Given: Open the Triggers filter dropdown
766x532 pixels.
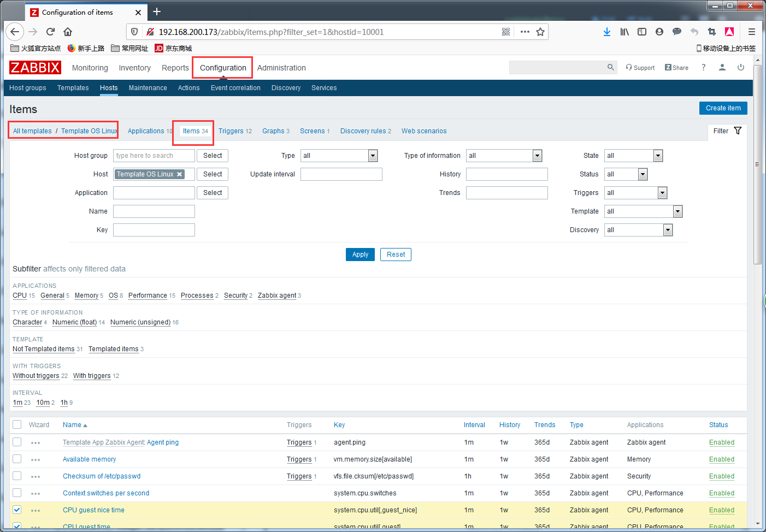Looking at the screenshot, I should tap(636, 193).
